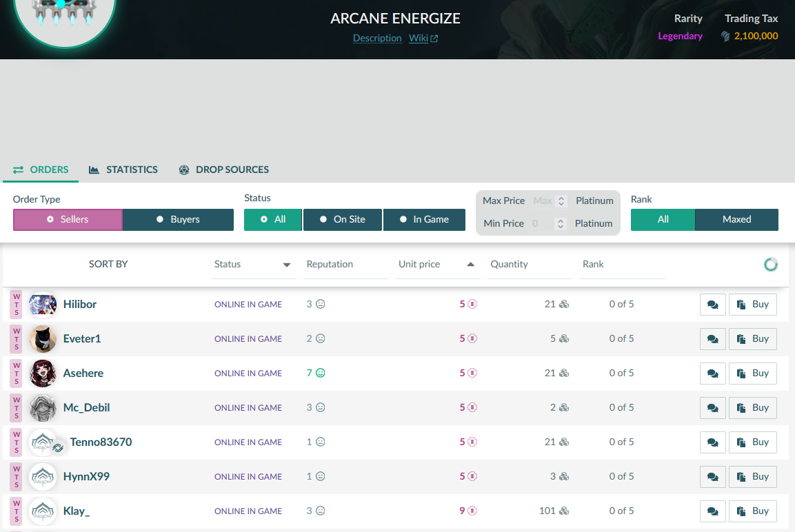This screenshot has width=795, height=532.
Task: Sort orders by Rank
Action: tap(622, 265)
